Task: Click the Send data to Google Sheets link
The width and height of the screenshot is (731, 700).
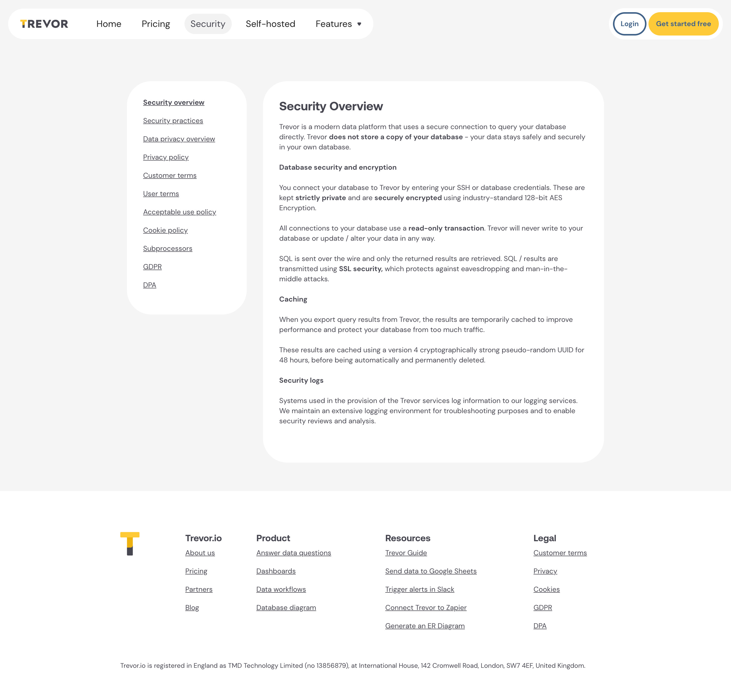Action: coord(431,571)
